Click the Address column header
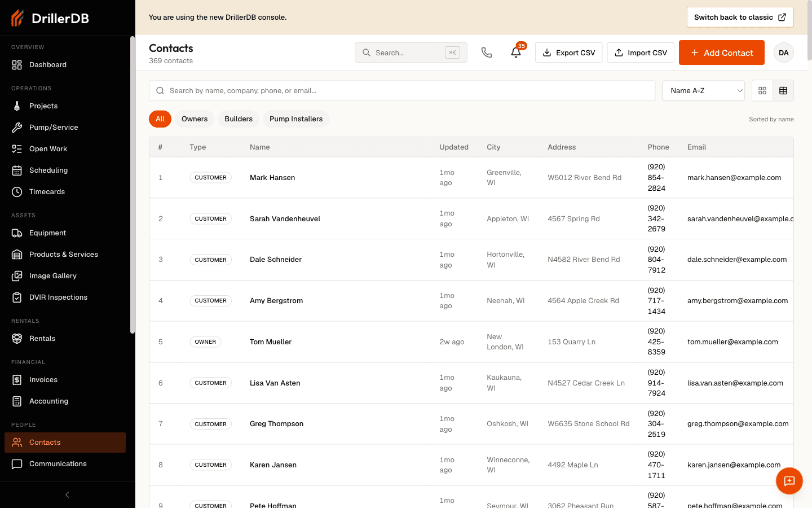The image size is (812, 508). pyautogui.click(x=562, y=147)
